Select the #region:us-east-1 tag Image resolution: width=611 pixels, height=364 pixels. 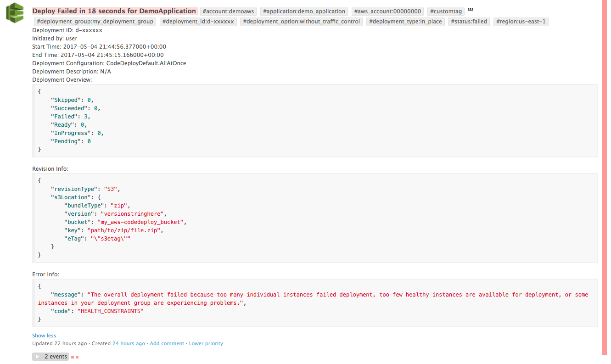click(x=521, y=21)
